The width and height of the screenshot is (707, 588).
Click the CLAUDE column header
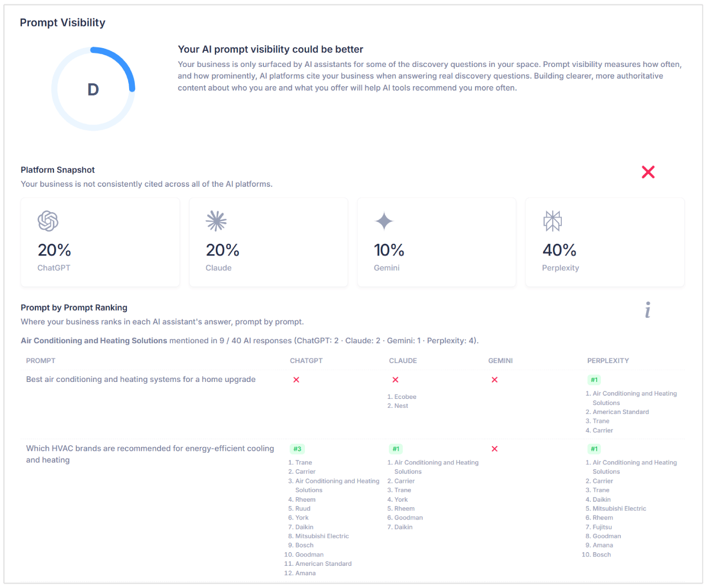click(403, 361)
